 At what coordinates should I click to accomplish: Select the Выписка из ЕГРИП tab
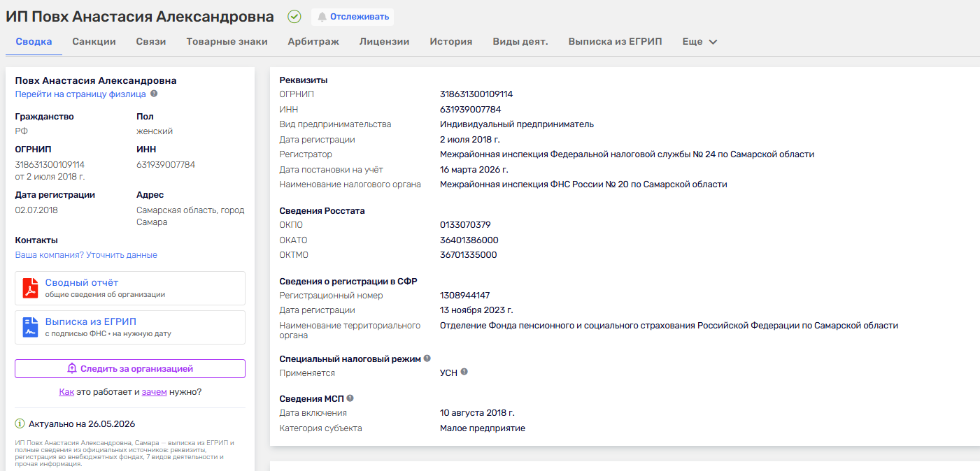(615, 41)
